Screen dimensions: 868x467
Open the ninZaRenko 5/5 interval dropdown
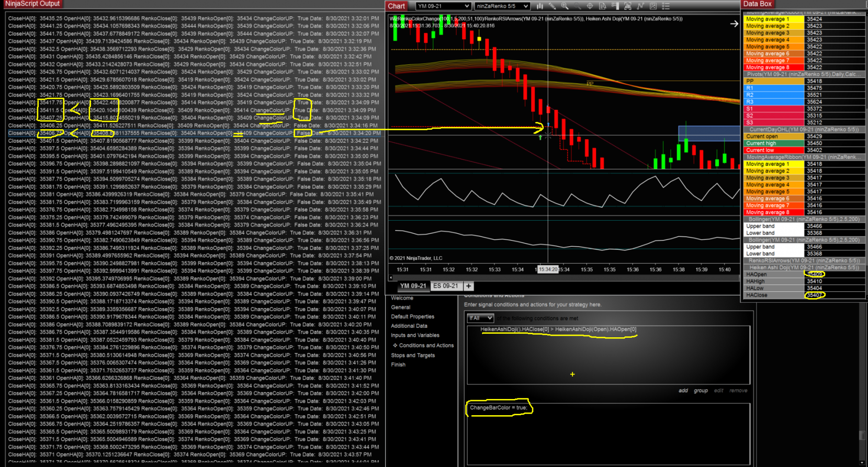click(x=502, y=6)
